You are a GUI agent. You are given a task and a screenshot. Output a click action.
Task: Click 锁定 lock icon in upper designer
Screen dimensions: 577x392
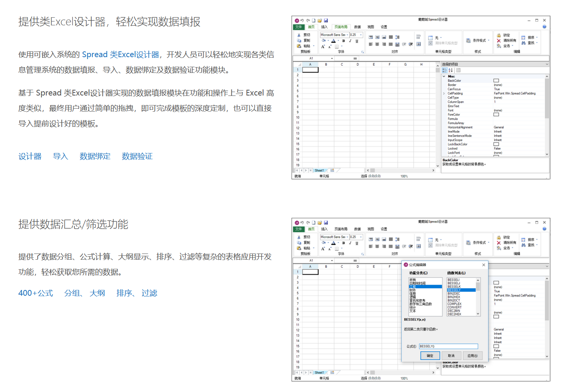[x=499, y=35]
